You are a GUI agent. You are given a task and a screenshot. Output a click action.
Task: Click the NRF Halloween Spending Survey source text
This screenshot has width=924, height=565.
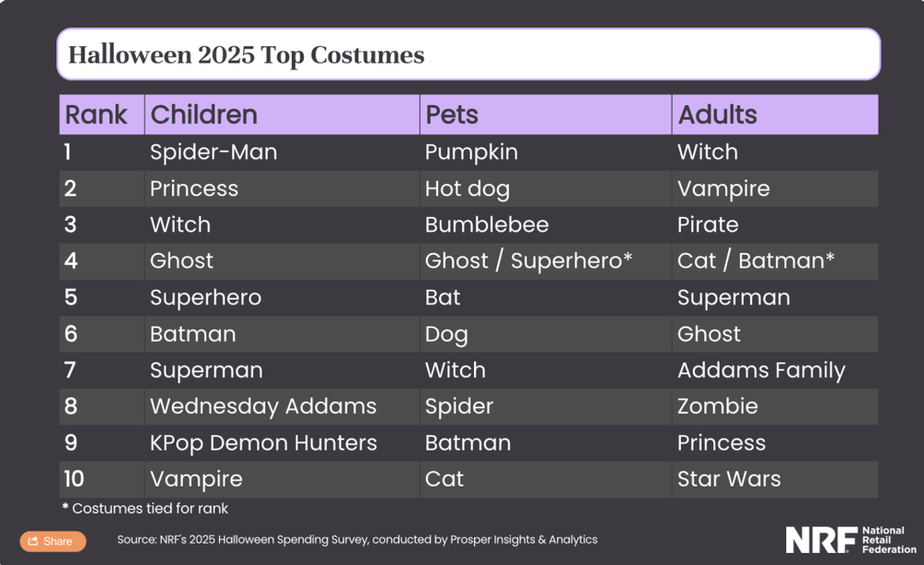[358, 540]
